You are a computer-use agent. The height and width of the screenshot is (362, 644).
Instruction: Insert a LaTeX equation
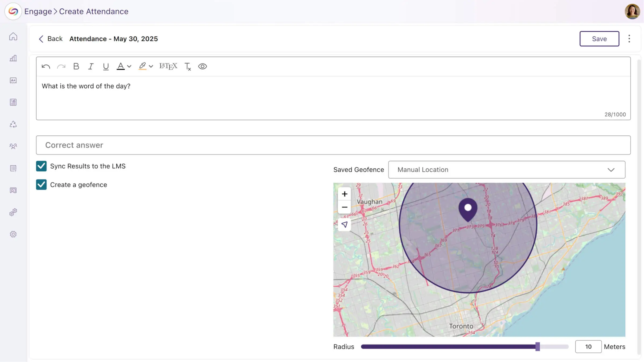pyautogui.click(x=168, y=66)
